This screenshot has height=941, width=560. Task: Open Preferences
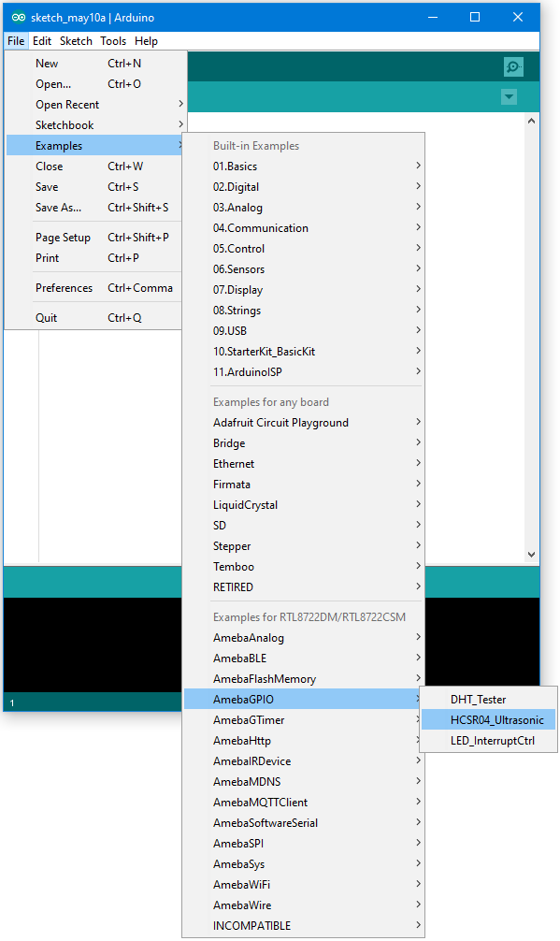94,288
